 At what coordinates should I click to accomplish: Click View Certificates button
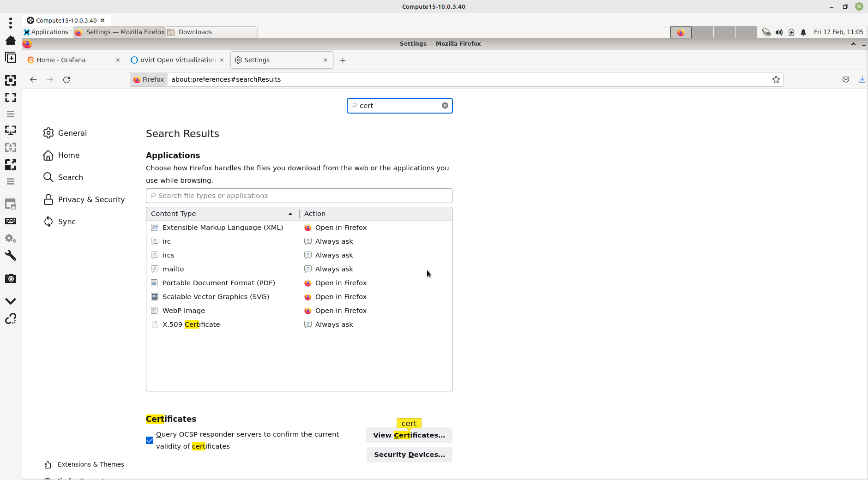409,435
